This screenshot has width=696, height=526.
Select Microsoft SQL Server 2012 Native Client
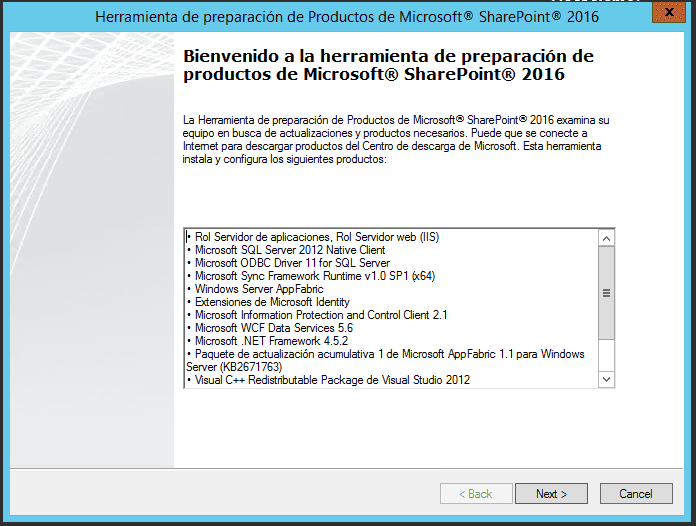tap(290, 250)
